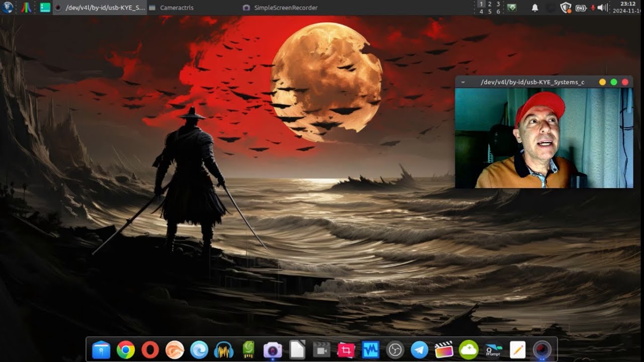Switch to workspace 4

tap(481, 11)
